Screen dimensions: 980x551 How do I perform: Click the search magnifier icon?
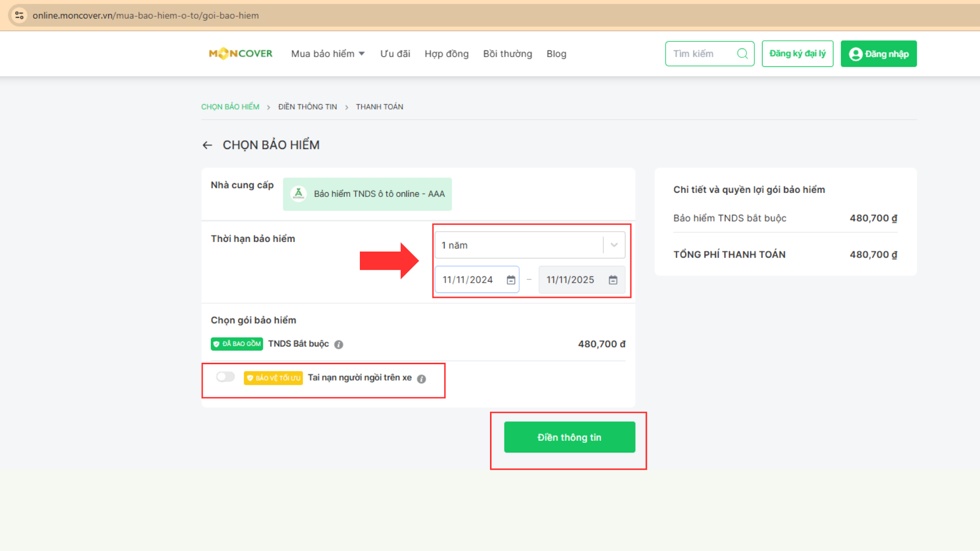pyautogui.click(x=742, y=54)
